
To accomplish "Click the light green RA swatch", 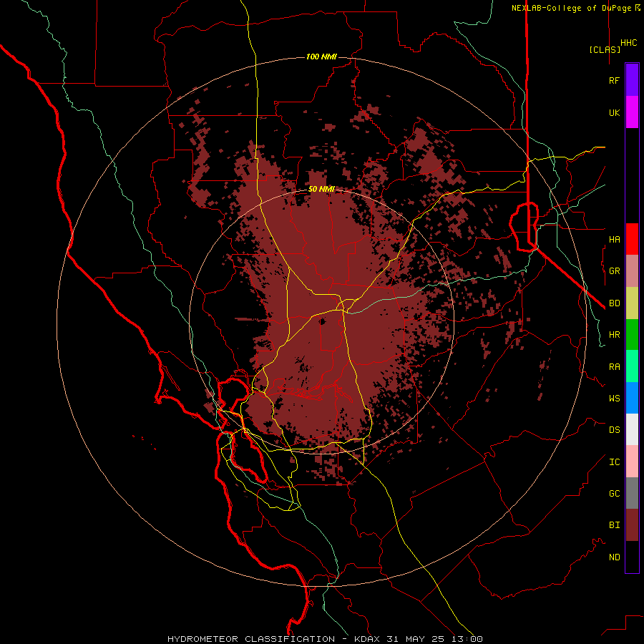I will click(632, 366).
